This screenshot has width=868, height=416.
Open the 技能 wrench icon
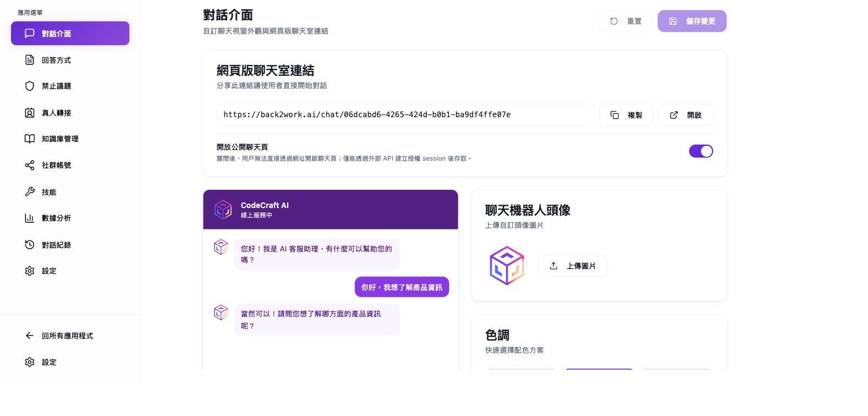pyautogui.click(x=30, y=192)
